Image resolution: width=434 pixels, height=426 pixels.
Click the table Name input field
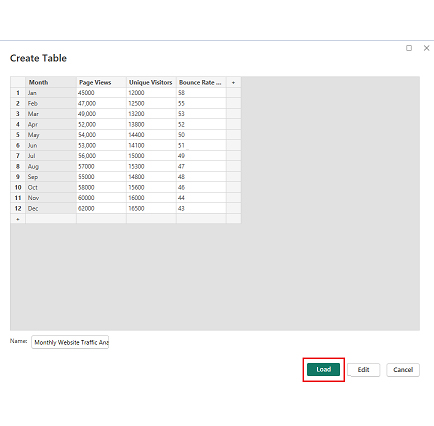(x=70, y=342)
